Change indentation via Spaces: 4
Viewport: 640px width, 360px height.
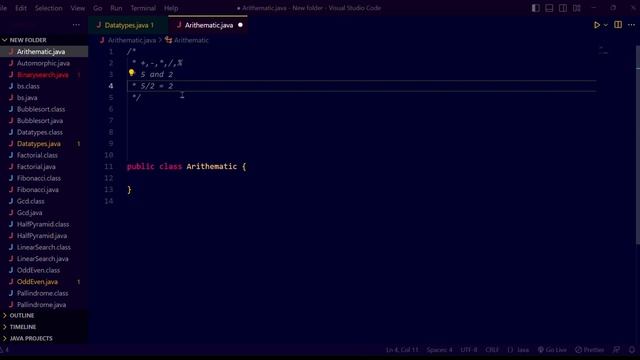coord(439,350)
